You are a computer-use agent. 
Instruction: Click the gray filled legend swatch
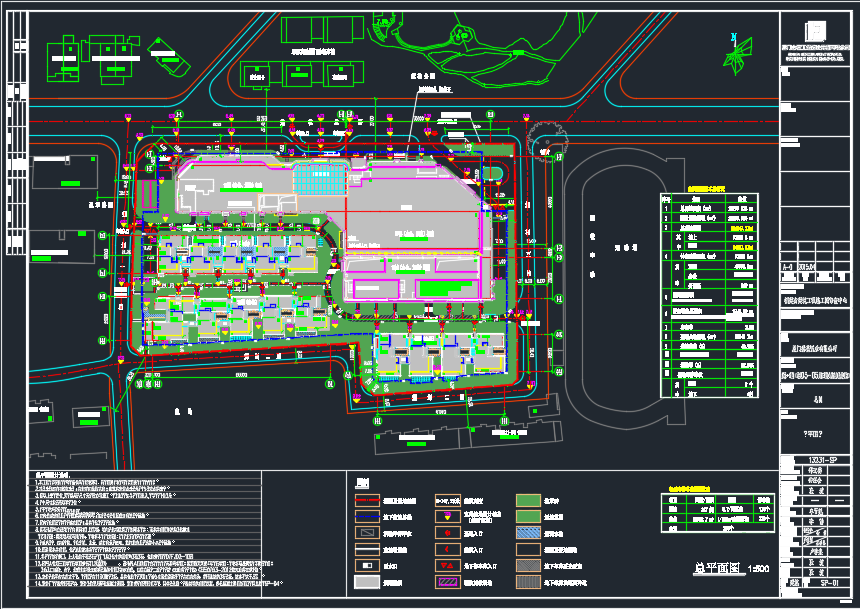[367, 581]
